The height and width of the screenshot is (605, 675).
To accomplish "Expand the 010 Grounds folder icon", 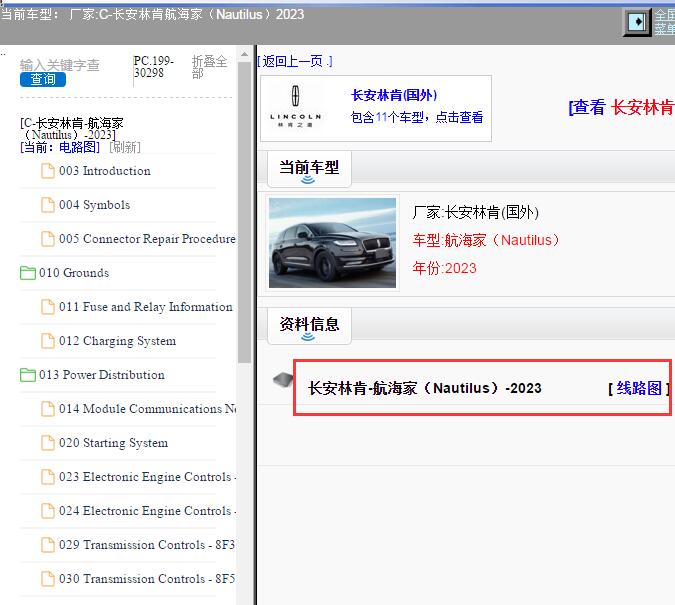I will pos(28,273).
